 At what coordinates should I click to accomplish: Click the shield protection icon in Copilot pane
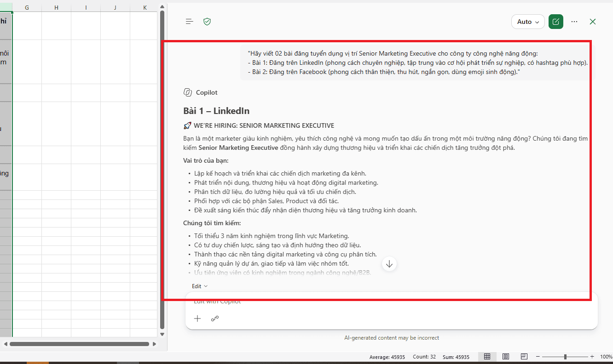207,22
